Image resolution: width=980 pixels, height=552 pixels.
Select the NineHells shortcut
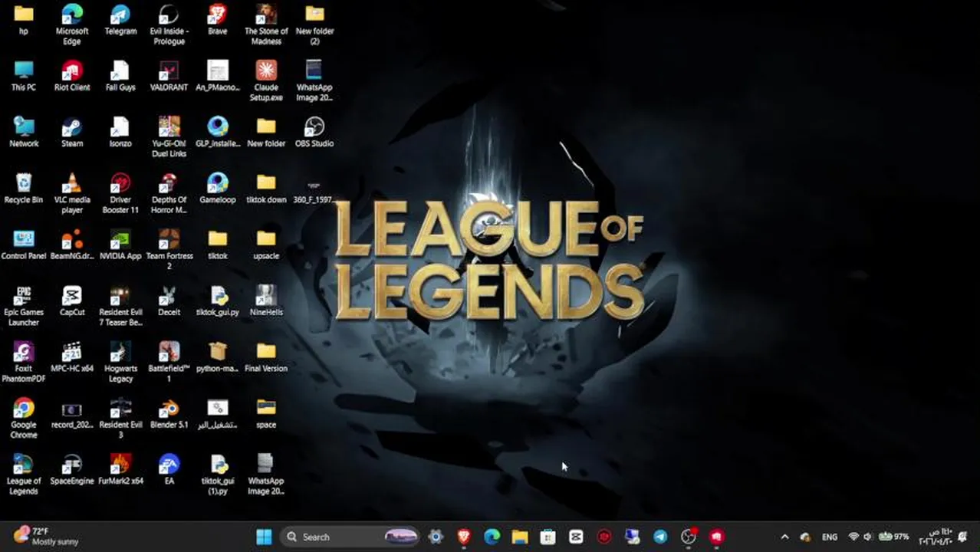[x=266, y=301]
